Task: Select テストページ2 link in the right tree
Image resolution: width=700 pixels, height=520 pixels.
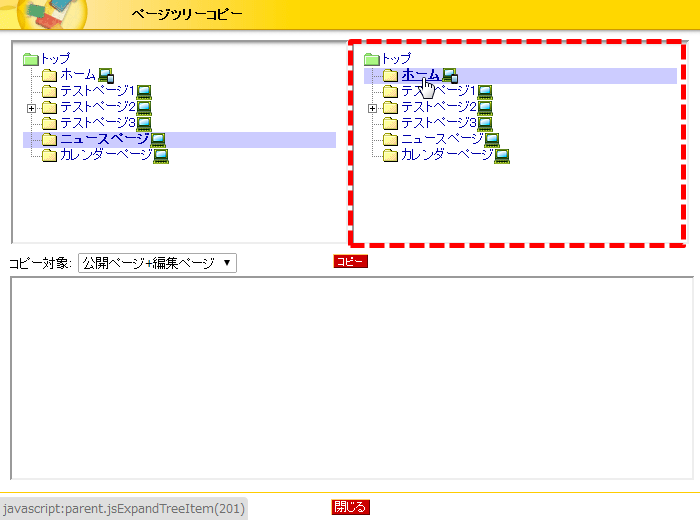Action: 438,107
